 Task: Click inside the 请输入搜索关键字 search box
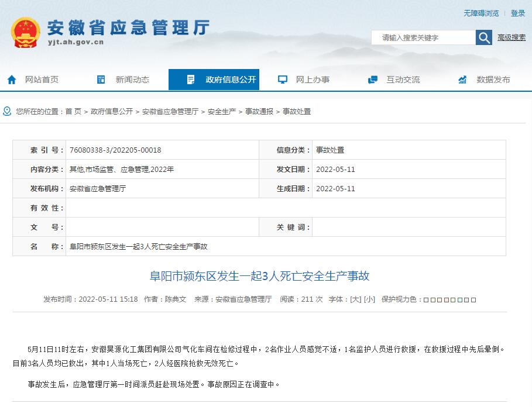tap(423, 37)
